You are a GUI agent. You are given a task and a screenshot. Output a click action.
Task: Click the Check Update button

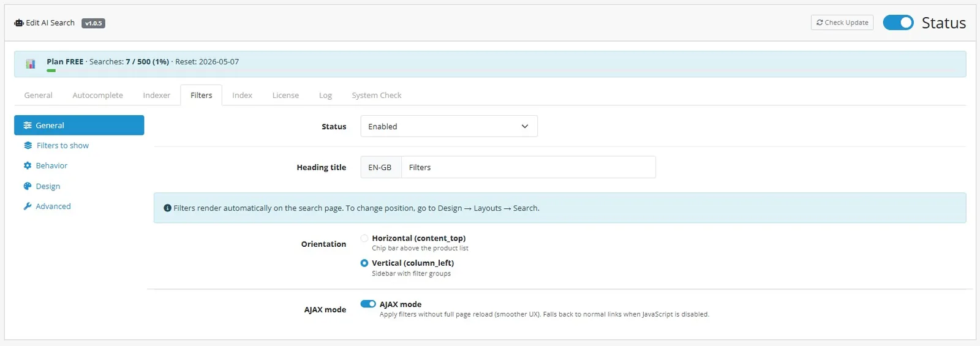tap(842, 23)
